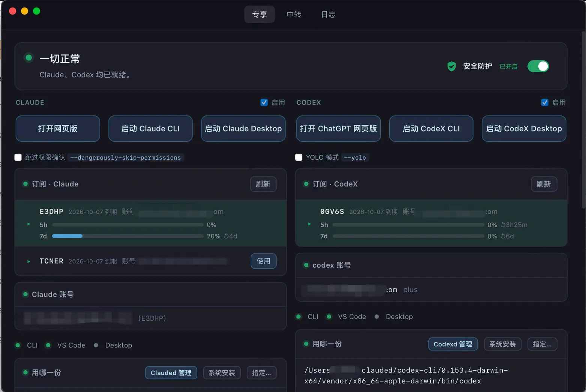Open 打开 ChatGPT 网页版
This screenshot has width=586, height=392.
tap(338, 129)
